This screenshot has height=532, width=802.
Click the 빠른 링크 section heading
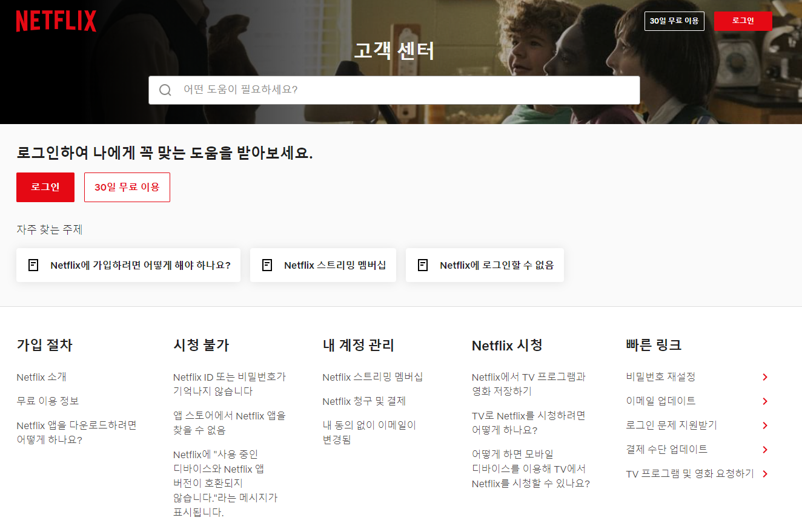654,346
